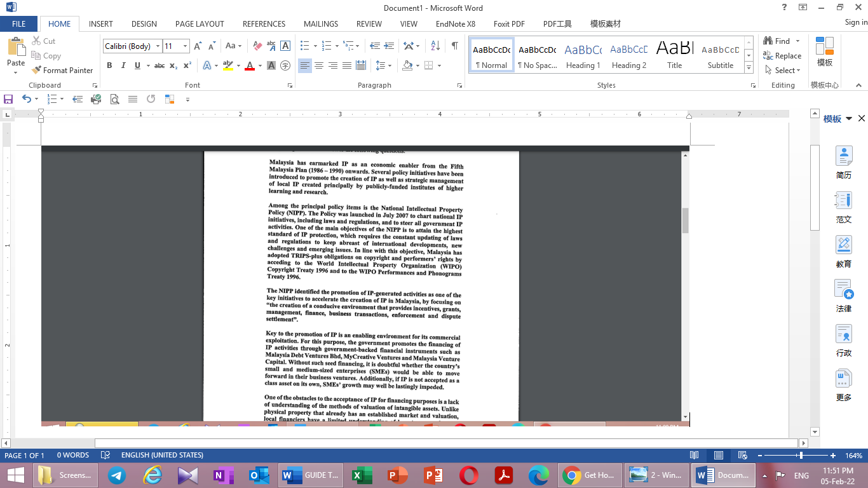Toggle show/hide paragraph marks
The width and height of the screenshot is (868, 488).
click(453, 46)
